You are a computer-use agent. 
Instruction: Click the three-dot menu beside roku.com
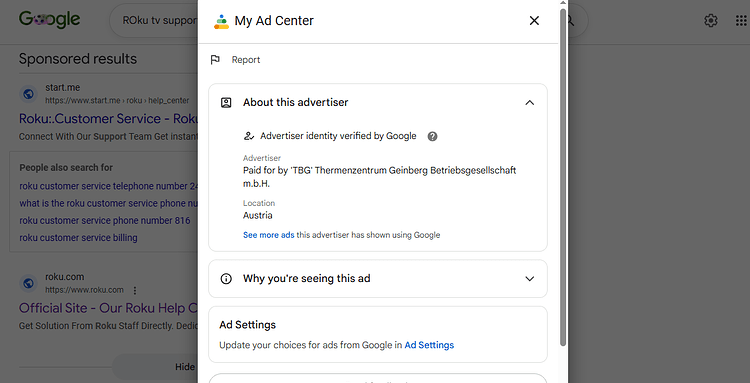tap(135, 290)
